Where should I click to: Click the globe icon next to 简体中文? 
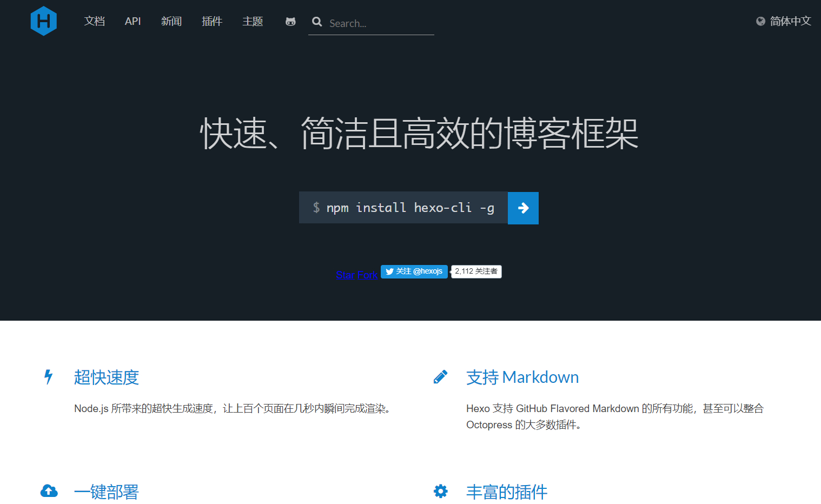[x=760, y=21]
